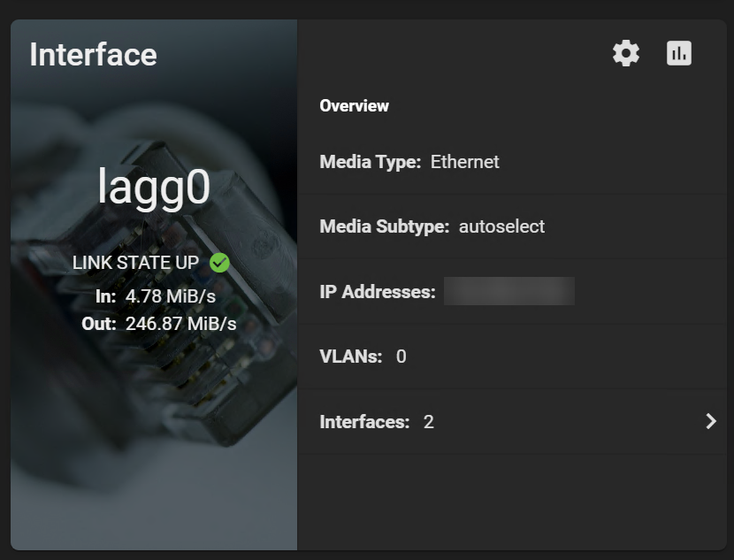The height and width of the screenshot is (560, 734).
Task: Expand the Interfaces row chevron
Action: tap(711, 421)
